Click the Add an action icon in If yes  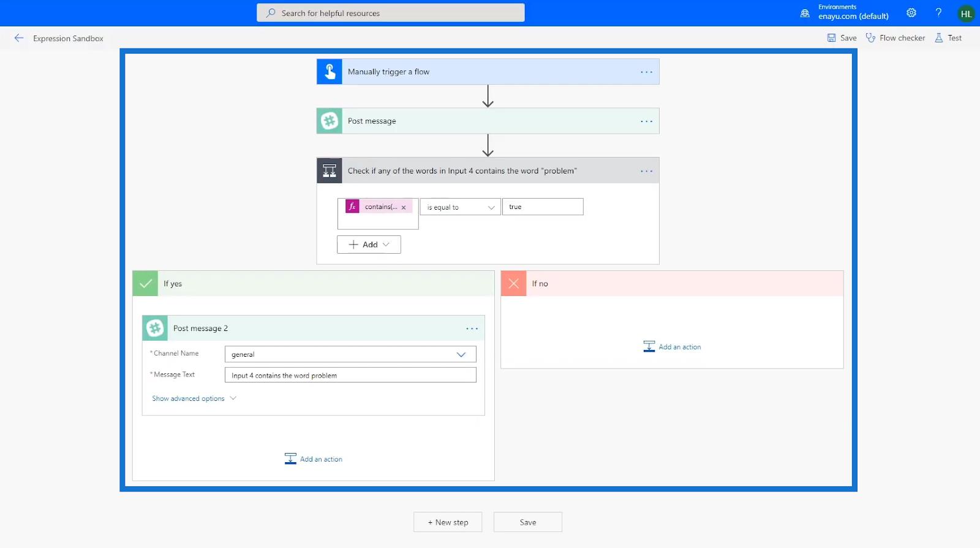[290, 459]
